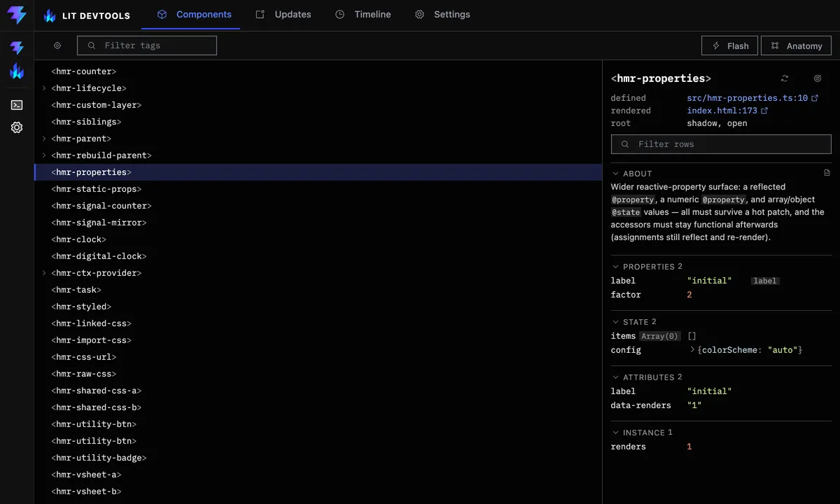Select the hmr-counter row
The image size is (840, 504).
tap(318, 71)
